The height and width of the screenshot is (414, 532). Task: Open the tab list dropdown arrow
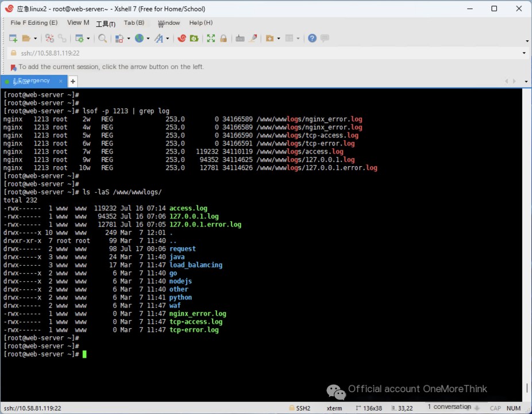(x=526, y=82)
